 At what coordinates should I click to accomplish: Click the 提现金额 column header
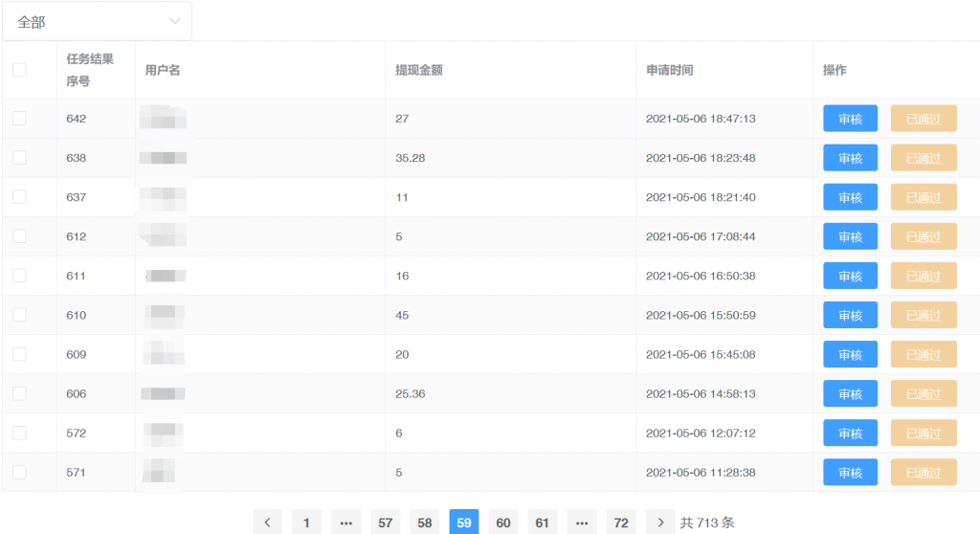coord(419,70)
